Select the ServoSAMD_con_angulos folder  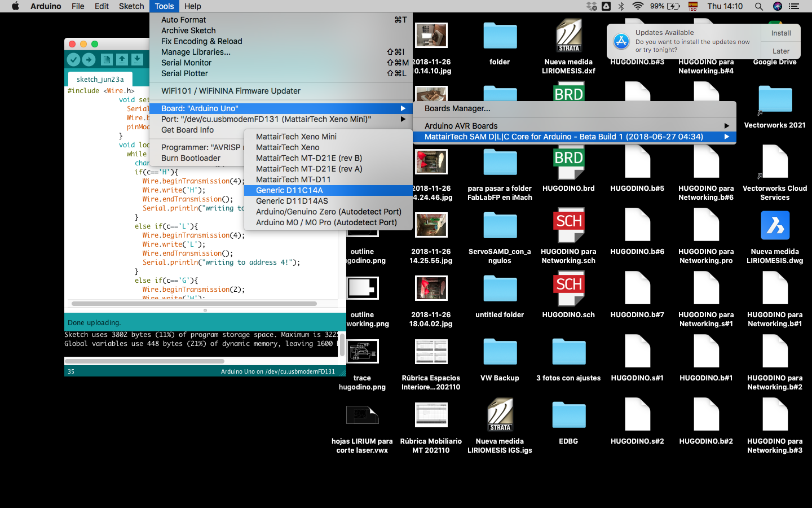point(500,226)
